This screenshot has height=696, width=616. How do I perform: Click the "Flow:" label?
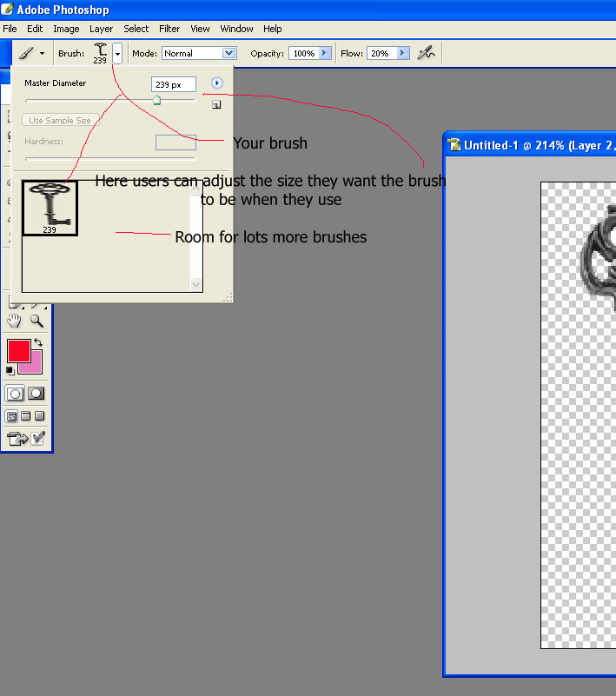click(352, 53)
